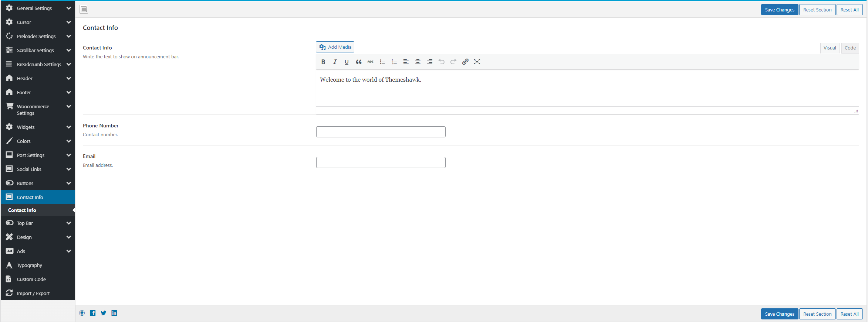Viewport: 868px width, 322px height.
Task: Toggle fullscreen editor mode
Action: 477,62
